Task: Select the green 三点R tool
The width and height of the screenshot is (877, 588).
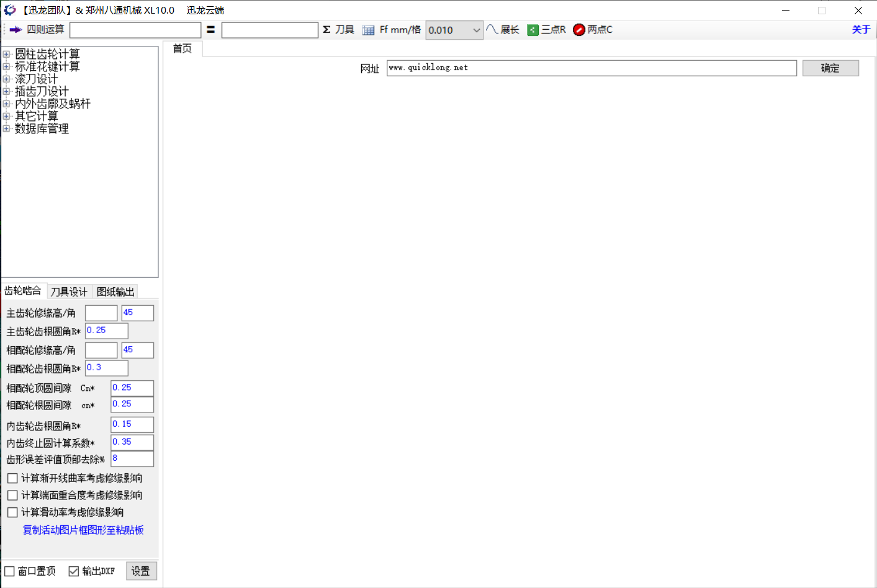Action: [x=533, y=30]
